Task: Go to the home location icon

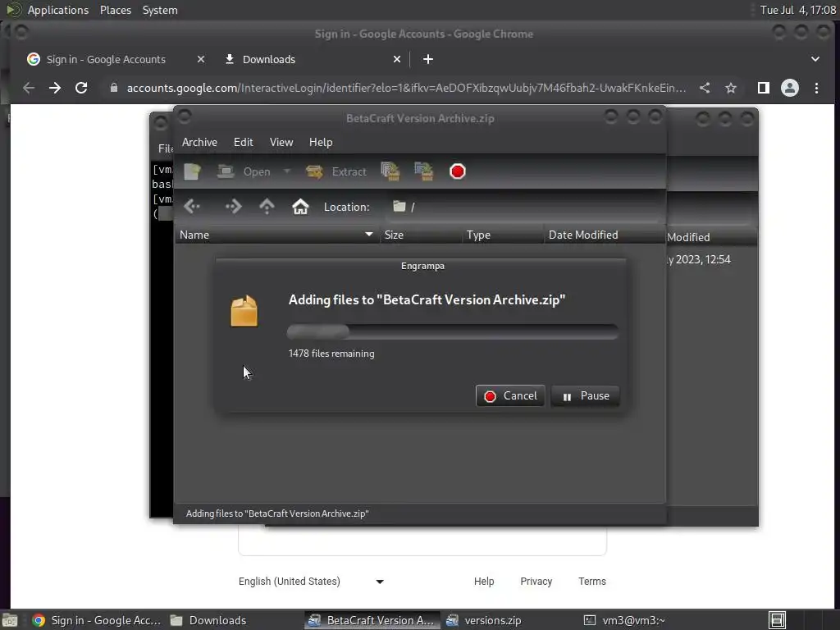Action: coord(300,207)
